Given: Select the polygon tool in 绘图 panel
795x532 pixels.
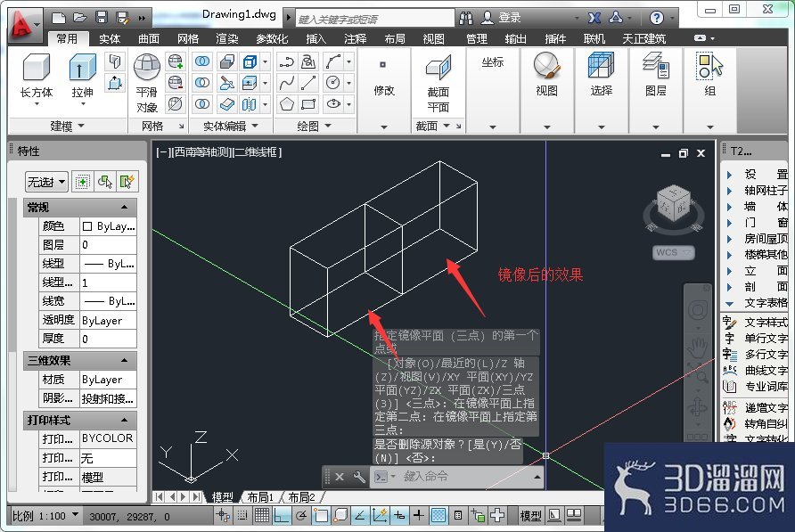Looking at the screenshot, I should (286, 104).
